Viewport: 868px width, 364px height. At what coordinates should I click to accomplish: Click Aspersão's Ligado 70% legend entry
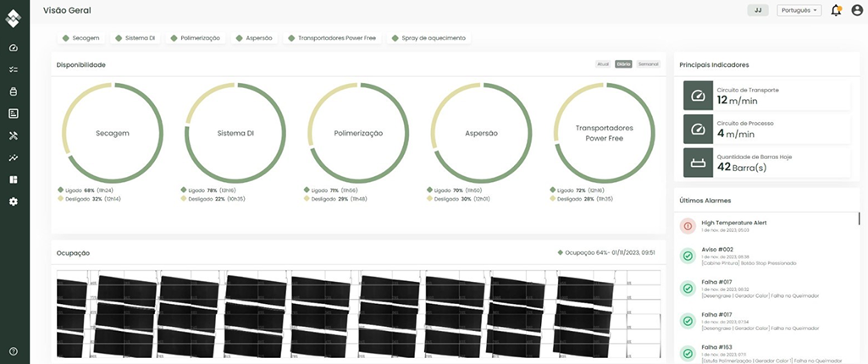pyautogui.click(x=455, y=190)
